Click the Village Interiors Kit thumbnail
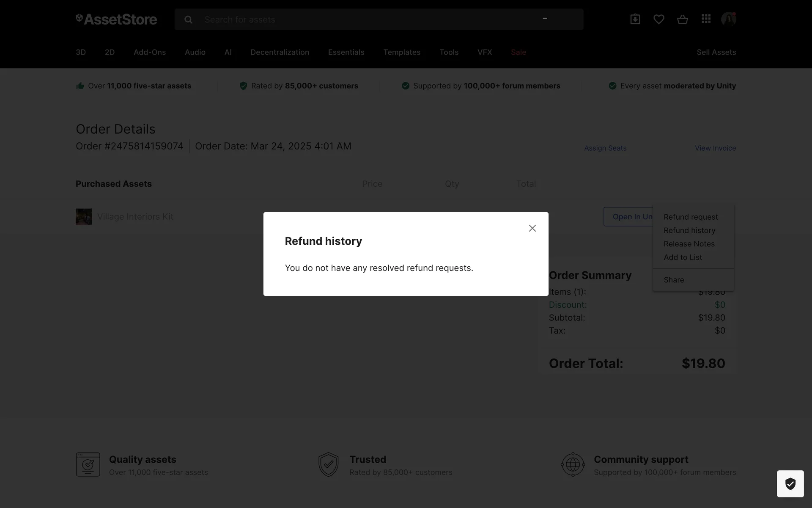 point(84,217)
